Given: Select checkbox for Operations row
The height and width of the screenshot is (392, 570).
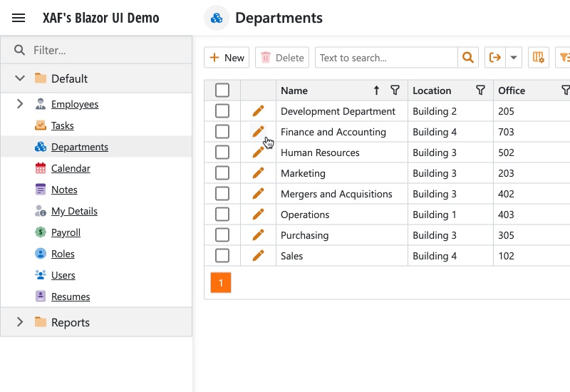Looking at the screenshot, I should coord(222,215).
